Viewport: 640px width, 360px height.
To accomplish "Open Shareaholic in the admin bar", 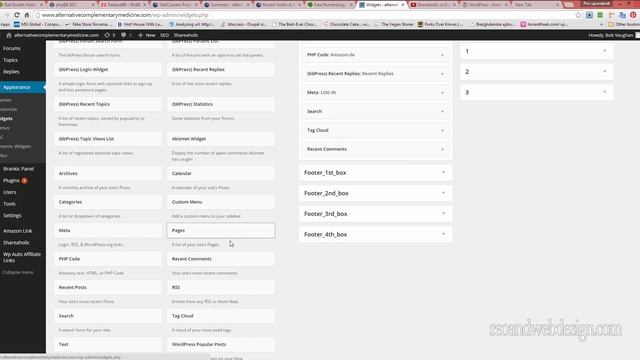I will tap(186, 35).
